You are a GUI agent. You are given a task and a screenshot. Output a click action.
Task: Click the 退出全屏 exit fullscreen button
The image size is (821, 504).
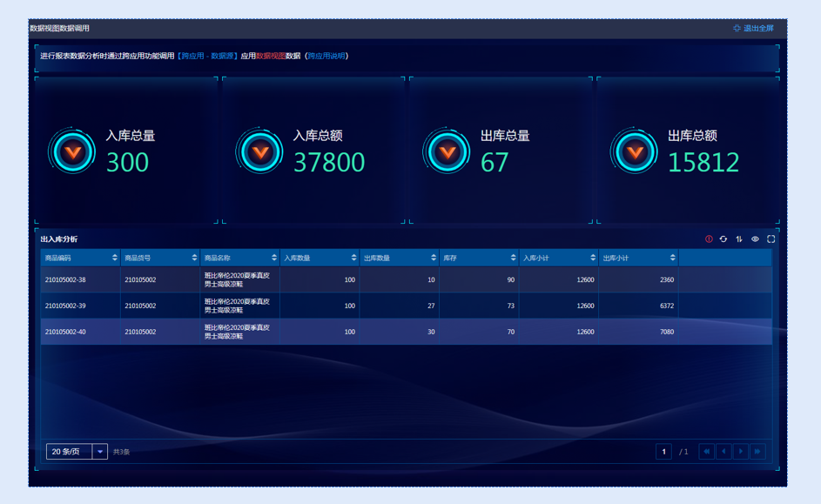coord(754,29)
